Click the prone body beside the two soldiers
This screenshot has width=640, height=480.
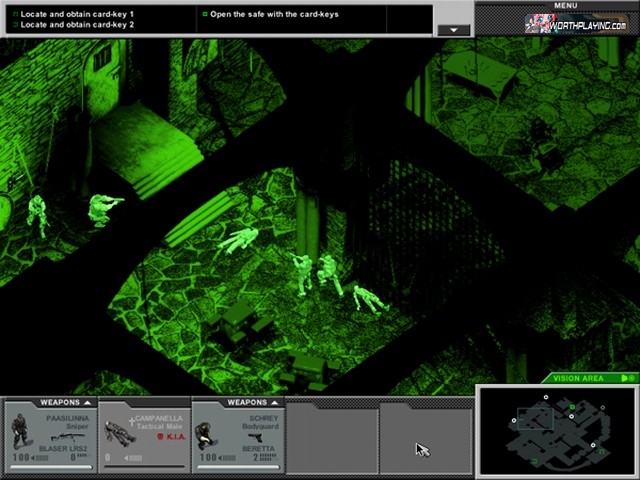[x=369, y=298]
